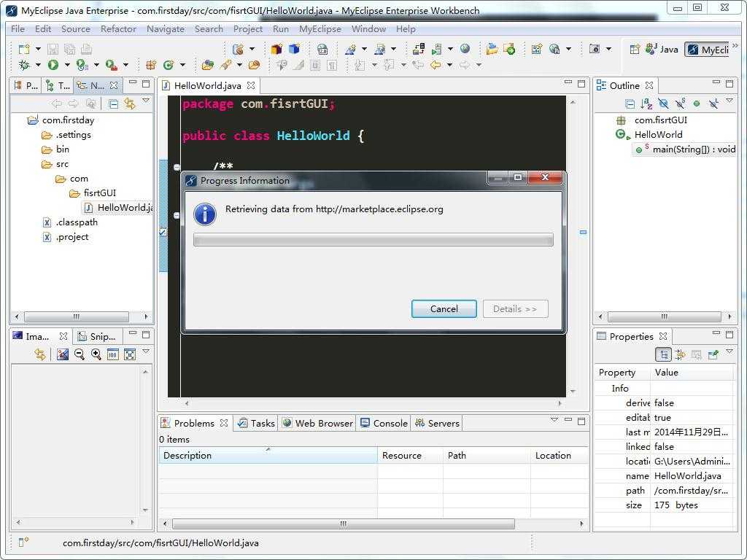Click the green Run button icon
Image resolution: width=747 pixels, height=560 pixels.
[x=53, y=65]
